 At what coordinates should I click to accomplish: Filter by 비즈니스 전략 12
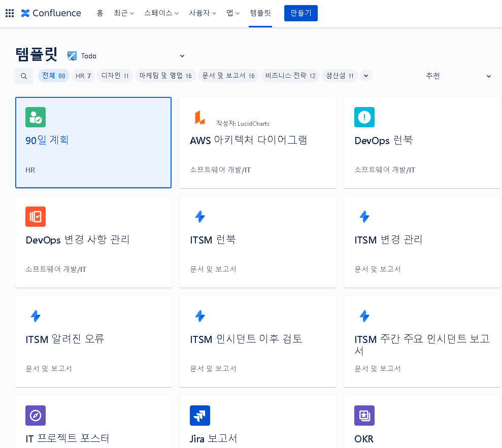coord(290,76)
